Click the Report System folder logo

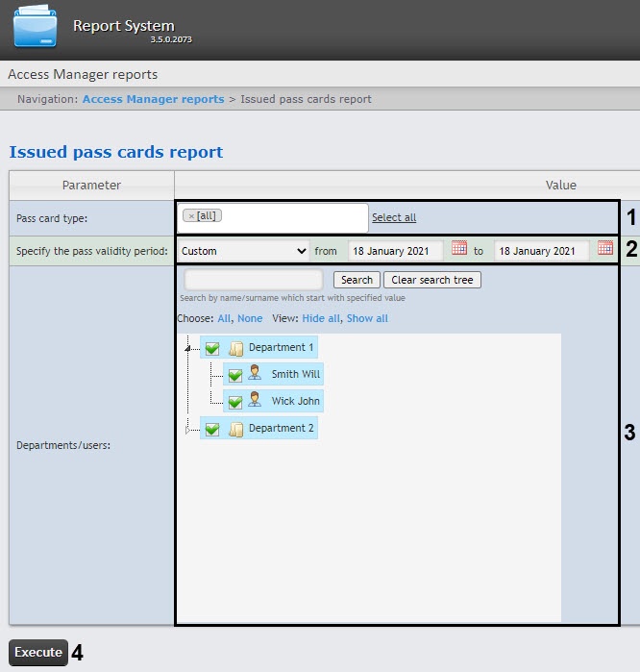pyautogui.click(x=36, y=27)
